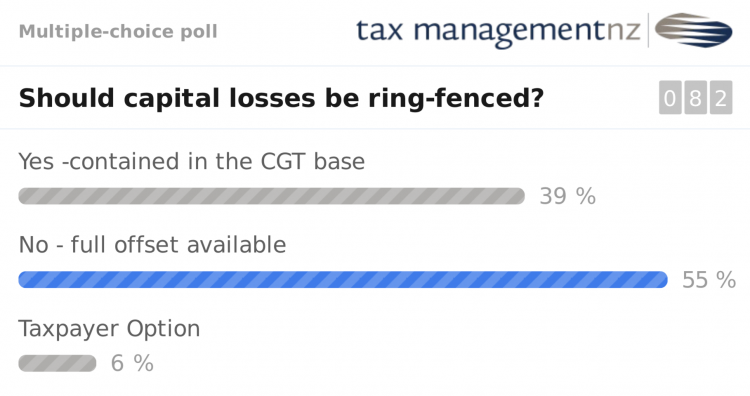Choose the Taxpayer Option answer
The height and width of the screenshot is (396, 750).
click(110, 329)
